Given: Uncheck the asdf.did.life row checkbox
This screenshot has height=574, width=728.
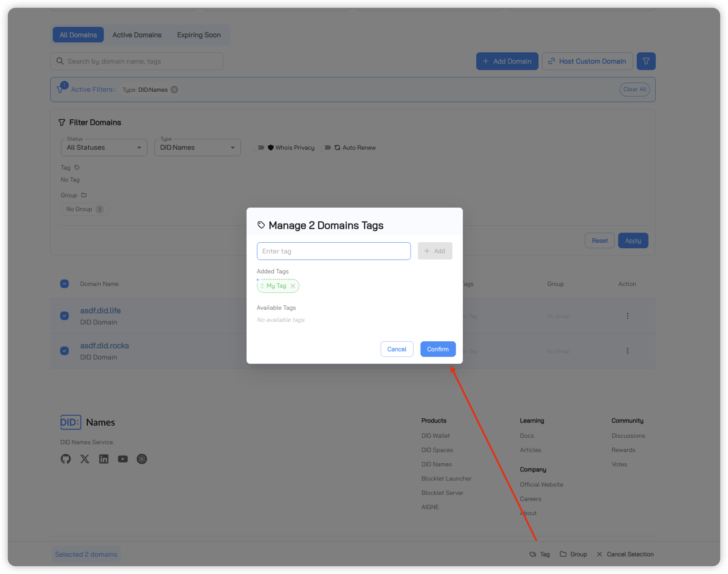Looking at the screenshot, I should (64, 316).
